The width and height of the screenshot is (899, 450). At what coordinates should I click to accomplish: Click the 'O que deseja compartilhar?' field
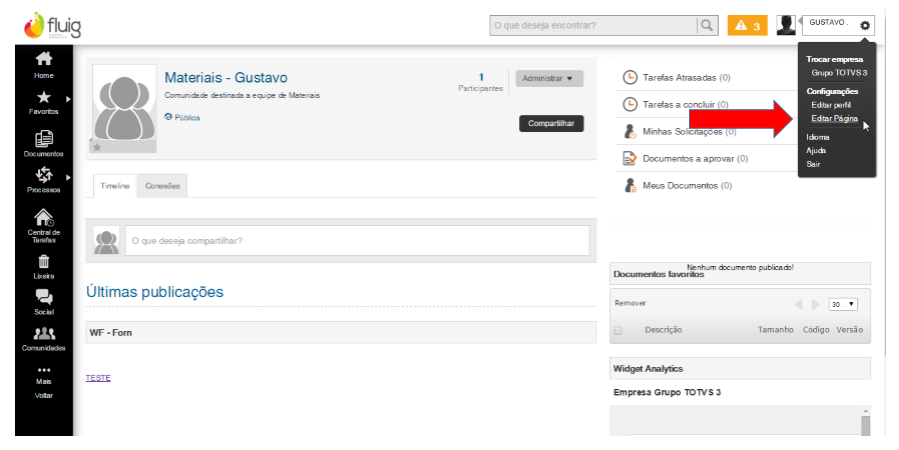355,240
